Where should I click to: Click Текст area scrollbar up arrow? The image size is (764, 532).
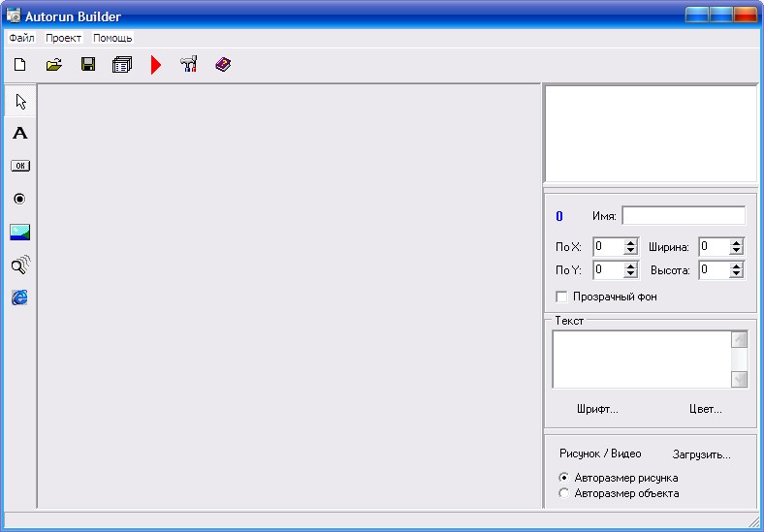(x=740, y=339)
